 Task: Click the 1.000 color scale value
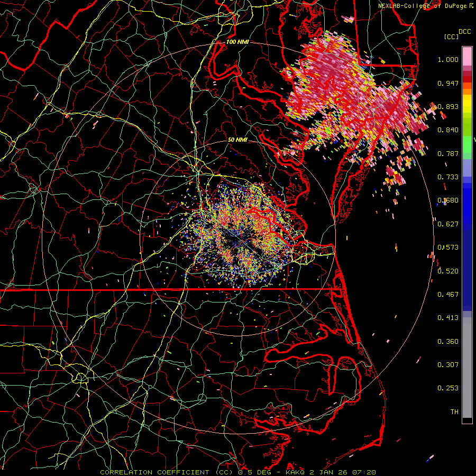pyautogui.click(x=448, y=59)
